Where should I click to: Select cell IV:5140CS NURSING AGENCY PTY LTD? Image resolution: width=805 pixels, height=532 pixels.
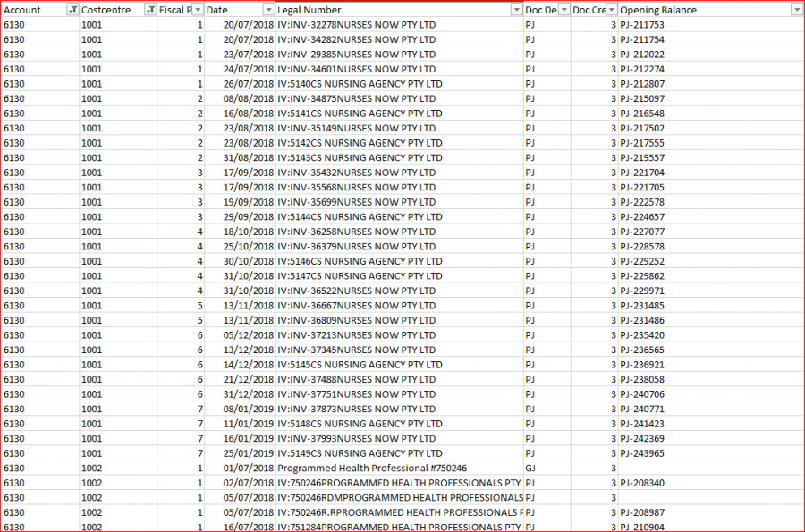(x=400, y=84)
